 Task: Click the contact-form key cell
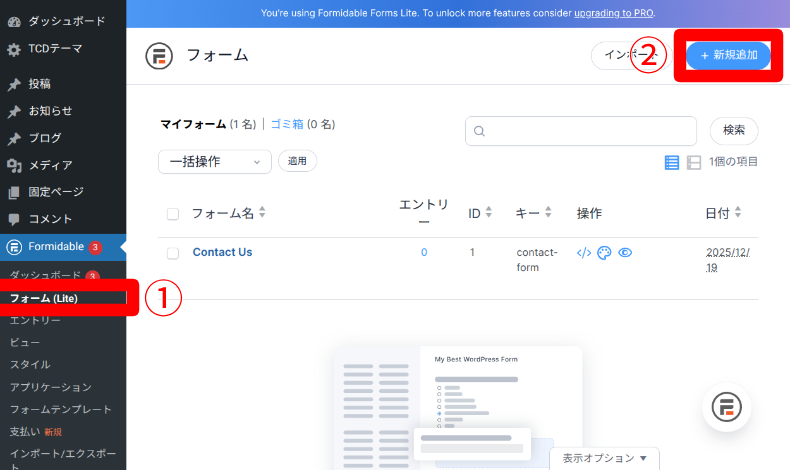537,260
